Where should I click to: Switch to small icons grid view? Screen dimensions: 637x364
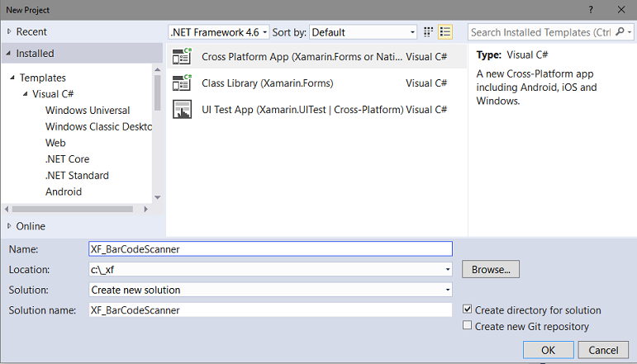pyautogui.click(x=428, y=32)
